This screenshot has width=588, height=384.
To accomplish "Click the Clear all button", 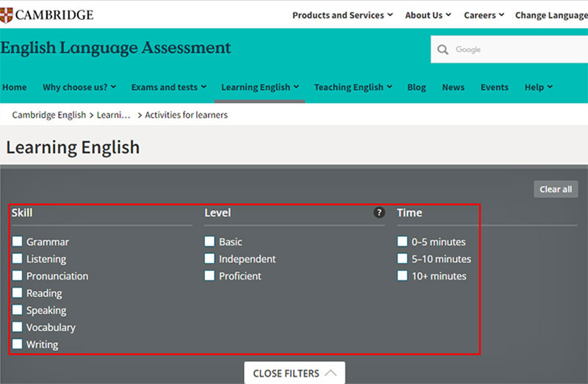I will click(556, 189).
